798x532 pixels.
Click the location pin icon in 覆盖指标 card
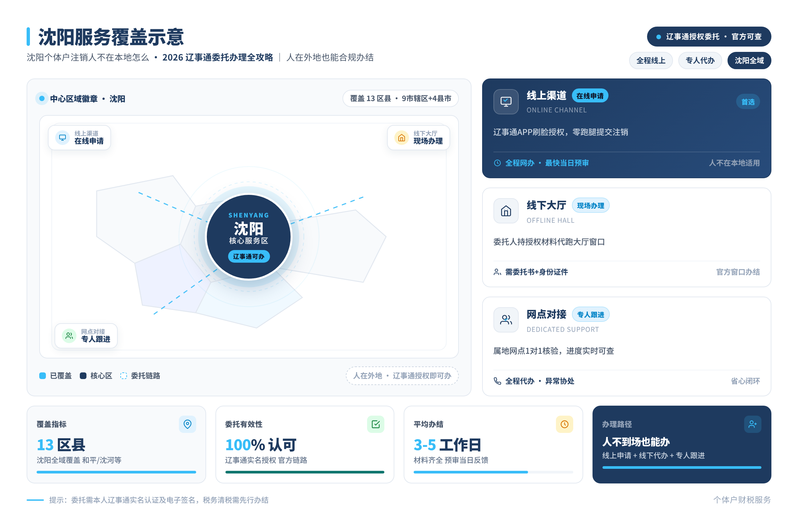pyautogui.click(x=188, y=424)
